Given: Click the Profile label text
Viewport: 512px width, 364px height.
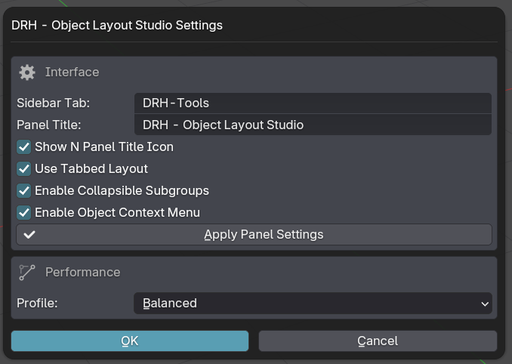Looking at the screenshot, I should coord(37,303).
